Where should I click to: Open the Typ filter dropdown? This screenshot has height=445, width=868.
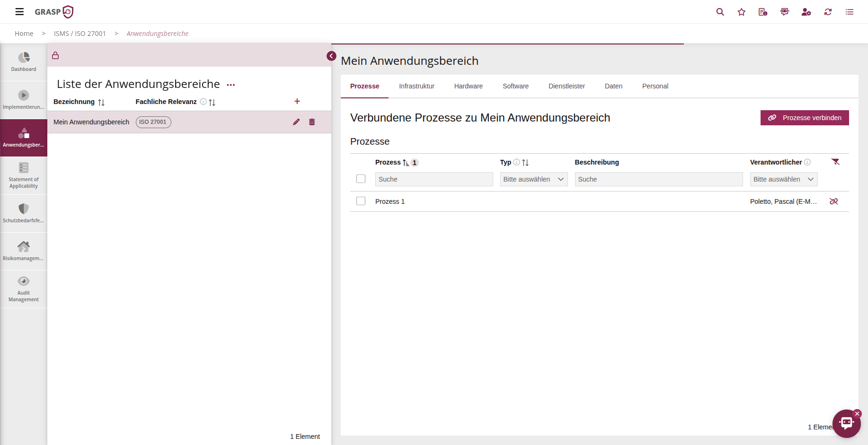[x=533, y=179]
